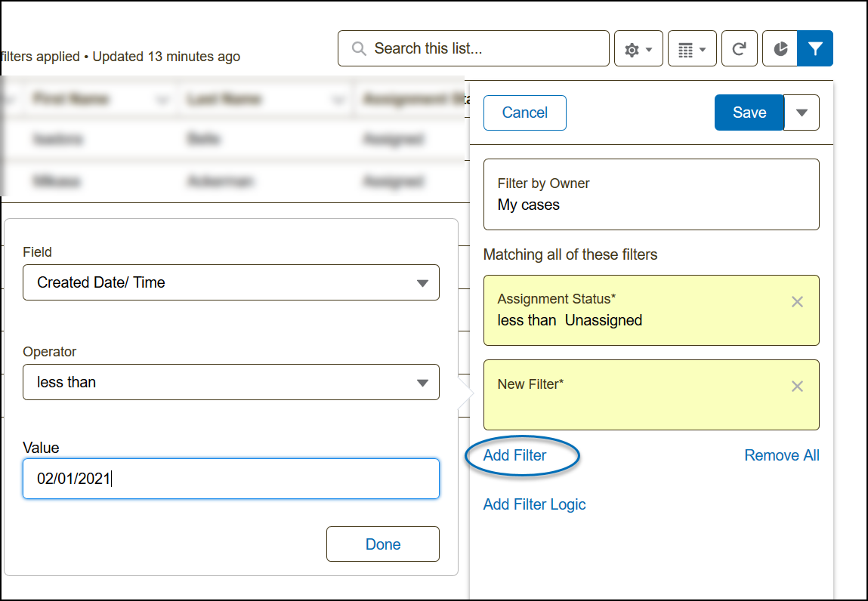Screen dimensions: 868x601
Task: Expand the Field dropdown
Action: 231,282
